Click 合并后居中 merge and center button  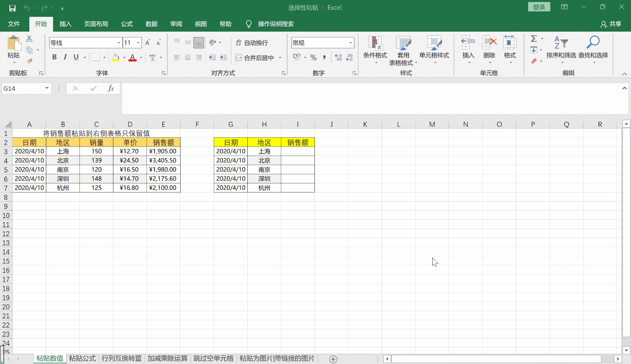coord(255,58)
